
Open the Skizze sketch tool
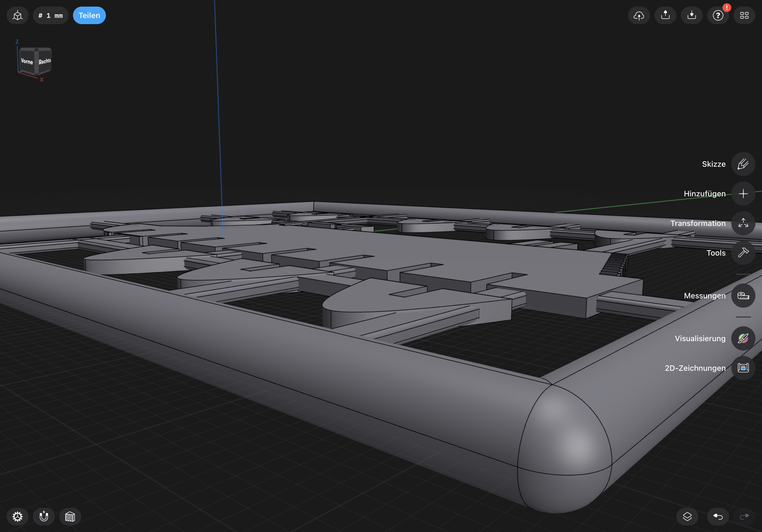click(743, 164)
